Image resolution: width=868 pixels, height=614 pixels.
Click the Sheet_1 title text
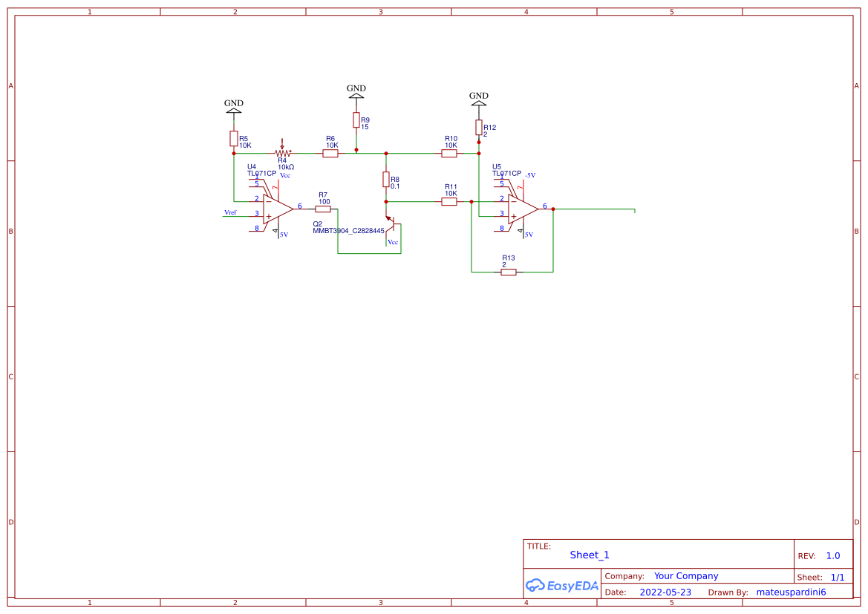588,555
